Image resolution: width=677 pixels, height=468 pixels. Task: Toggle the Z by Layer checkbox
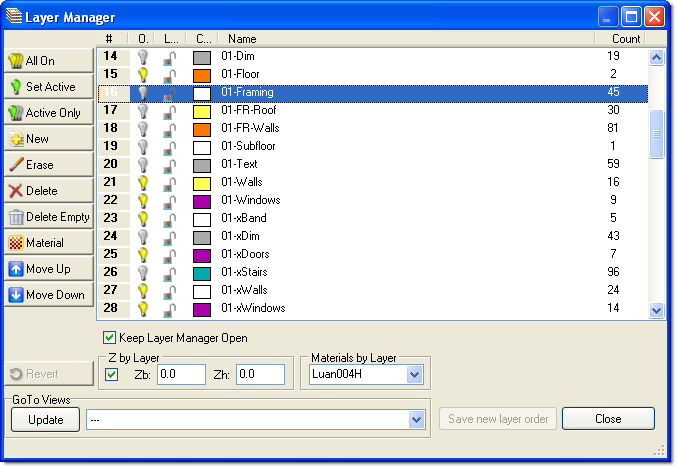(x=112, y=375)
